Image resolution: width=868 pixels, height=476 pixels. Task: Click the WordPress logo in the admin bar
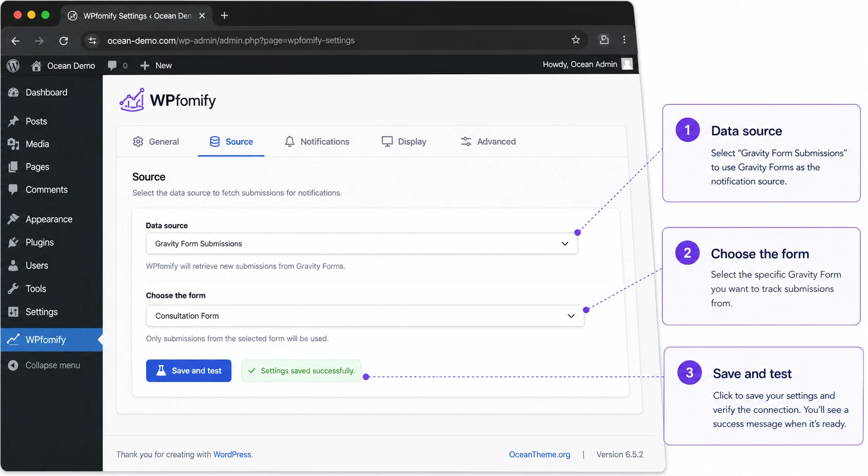pyautogui.click(x=13, y=66)
